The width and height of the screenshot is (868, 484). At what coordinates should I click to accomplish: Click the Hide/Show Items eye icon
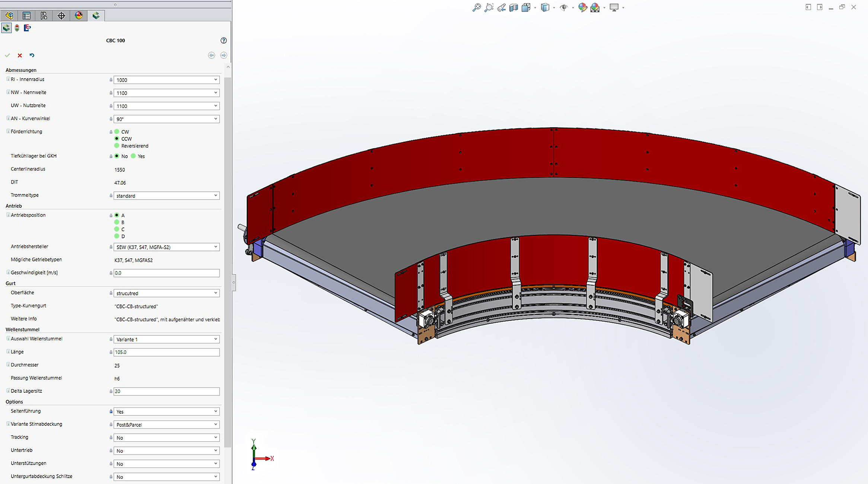[x=564, y=7]
